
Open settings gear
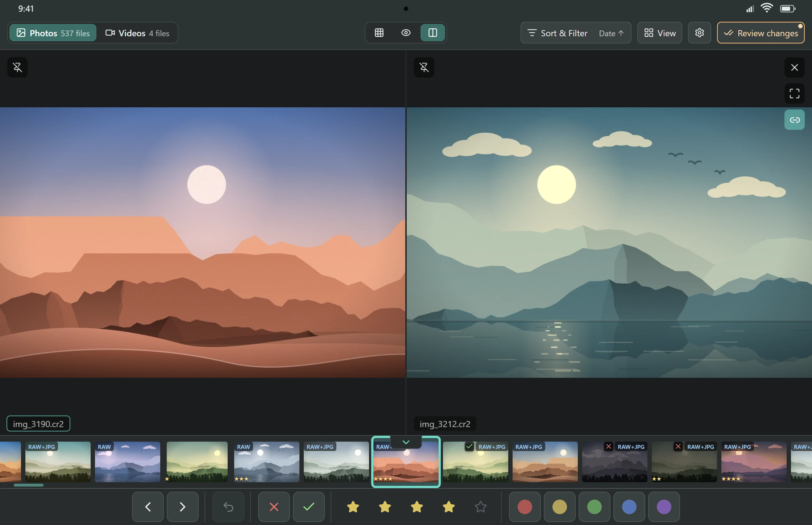click(x=700, y=33)
